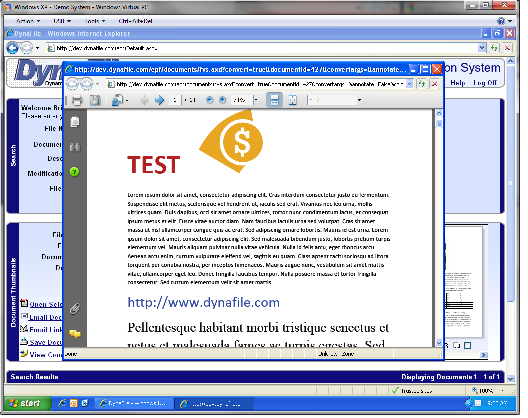Open the Comments speech bubbles panel
This screenshot has width=528, height=418.
point(75,334)
